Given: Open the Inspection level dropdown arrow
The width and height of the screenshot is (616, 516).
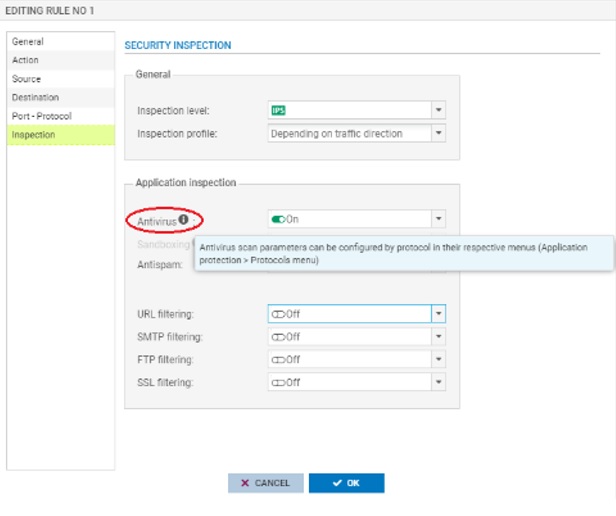Looking at the screenshot, I should pyautogui.click(x=438, y=110).
